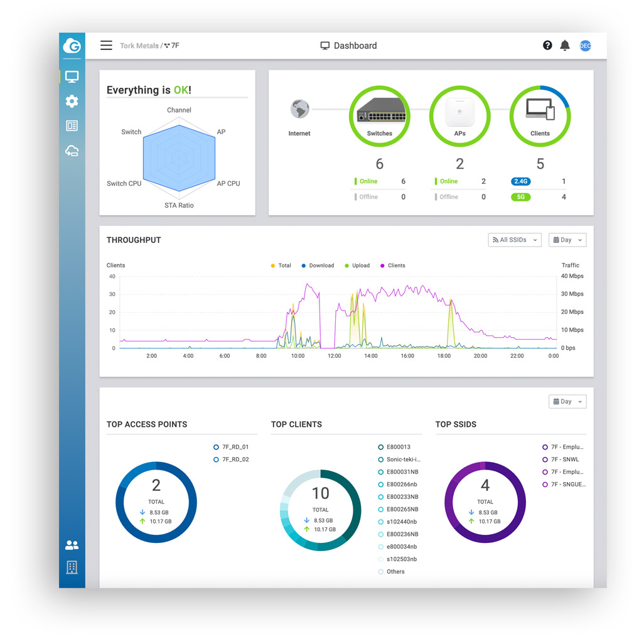The width and height of the screenshot is (644, 644).
Task: Click the Tork Metals breadcrumb
Action: tap(139, 46)
